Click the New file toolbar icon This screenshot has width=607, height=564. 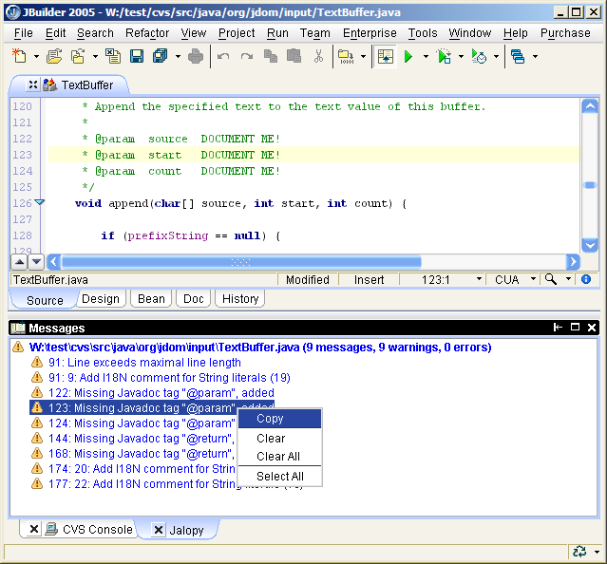pos(19,56)
